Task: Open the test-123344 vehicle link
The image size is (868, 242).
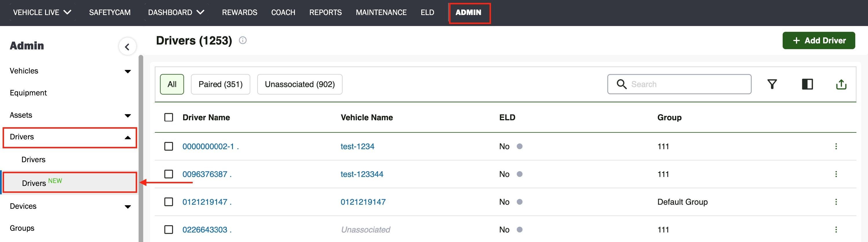Action: [x=362, y=174]
